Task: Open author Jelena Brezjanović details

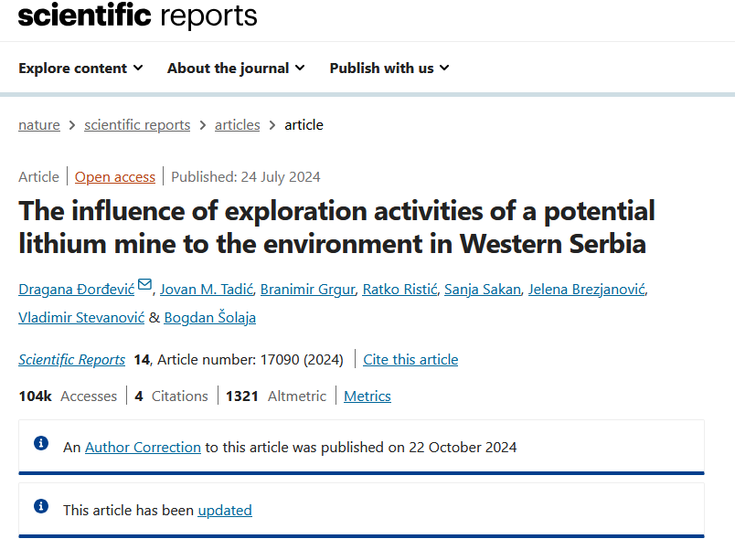Action: point(587,290)
